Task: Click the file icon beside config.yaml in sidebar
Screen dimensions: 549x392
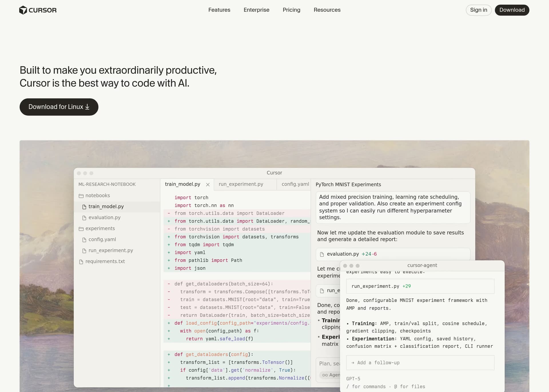Action: [84, 240]
